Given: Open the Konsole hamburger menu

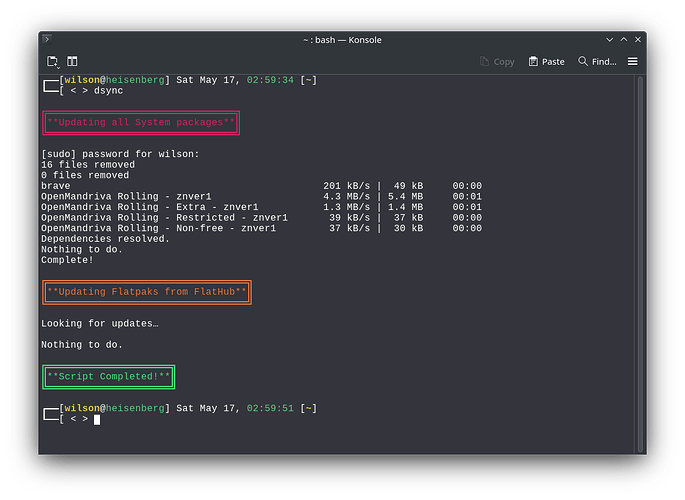Looking at the screenshot, I should click(633, 62).
